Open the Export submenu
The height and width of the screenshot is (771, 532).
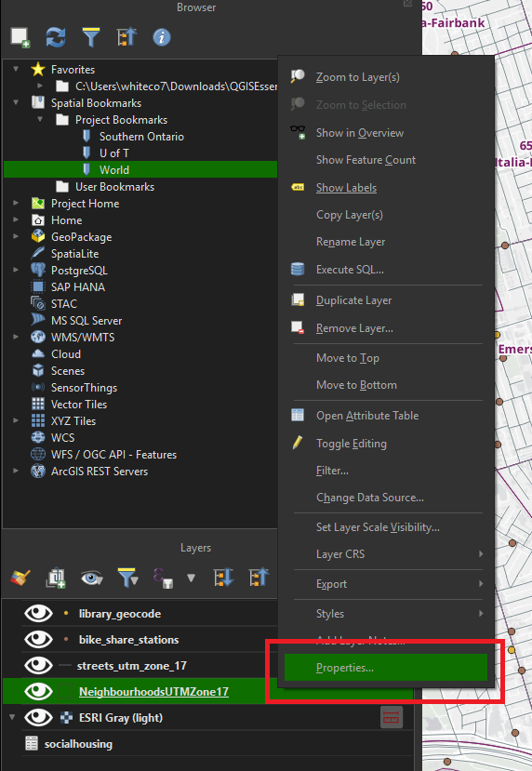pyautogui.click(x=387, y=584)
